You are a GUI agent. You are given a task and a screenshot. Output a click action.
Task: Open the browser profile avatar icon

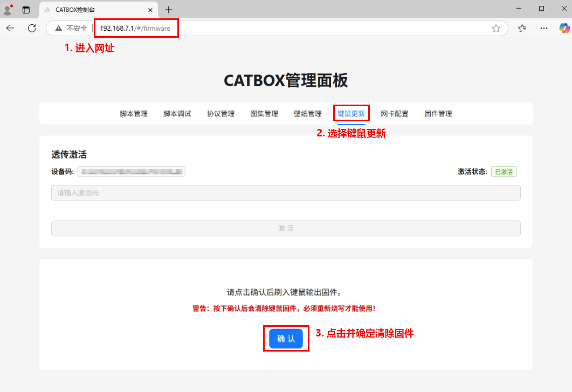(x=8, y=10)
